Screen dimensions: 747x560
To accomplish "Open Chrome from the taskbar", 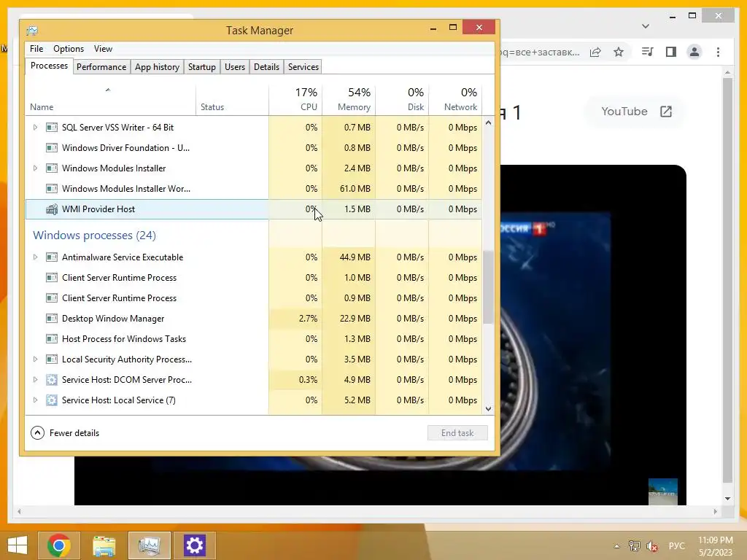I will point(59,545).
